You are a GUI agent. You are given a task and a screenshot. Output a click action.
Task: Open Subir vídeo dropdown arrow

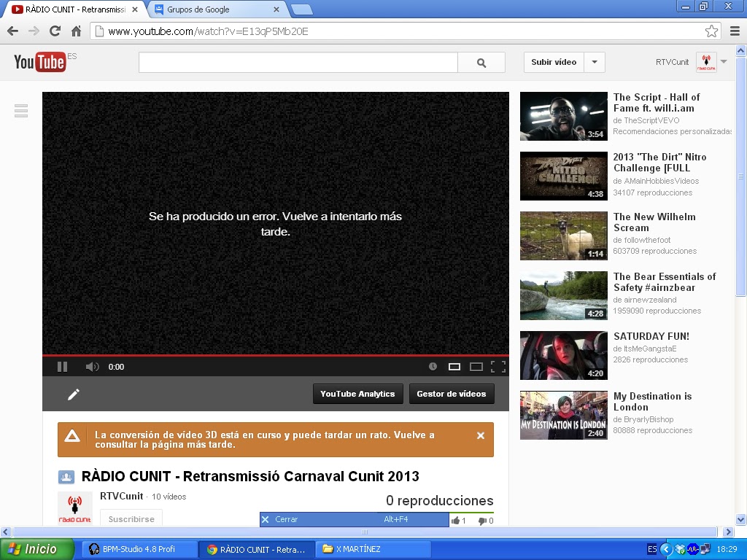point(595,63)
